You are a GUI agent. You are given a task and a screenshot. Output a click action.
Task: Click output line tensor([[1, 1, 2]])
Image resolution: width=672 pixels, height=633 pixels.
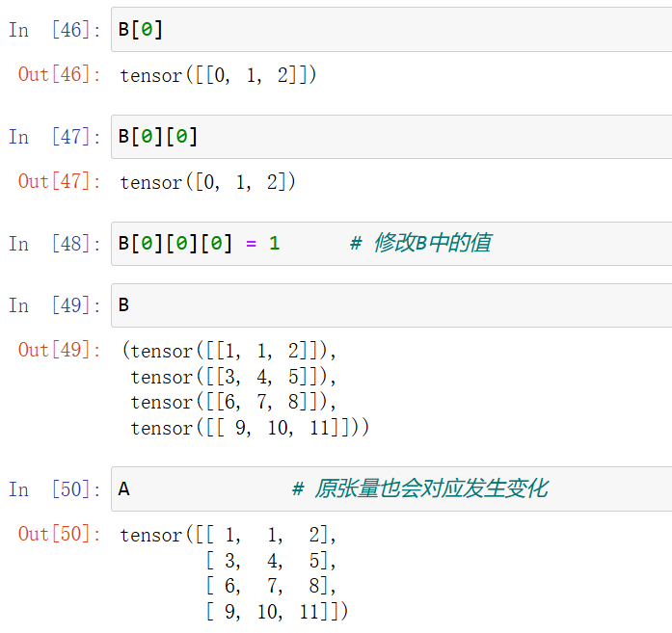pos(228,351)
